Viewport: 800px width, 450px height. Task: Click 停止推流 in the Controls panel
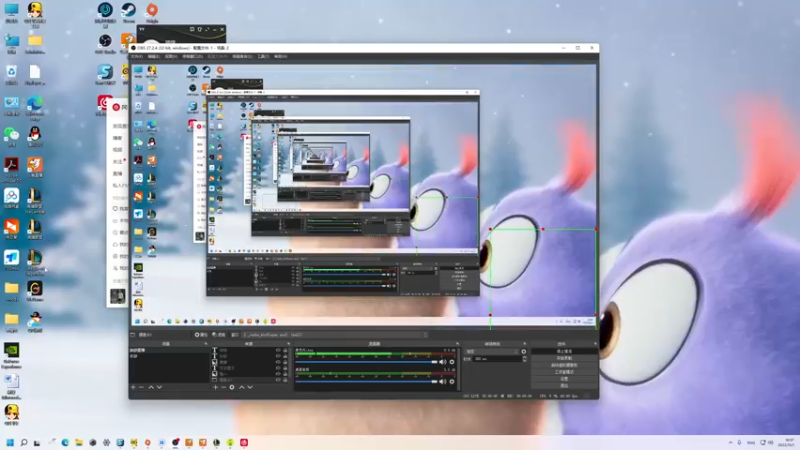click(x=564, y=352)
